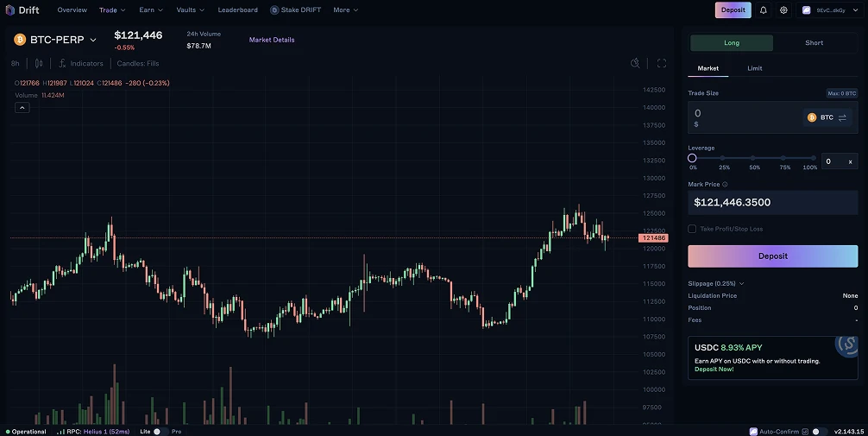Set leverage slider to 100%
This screenshot has width=868, height=436.
pyautogui.click(x=813, y=158)
